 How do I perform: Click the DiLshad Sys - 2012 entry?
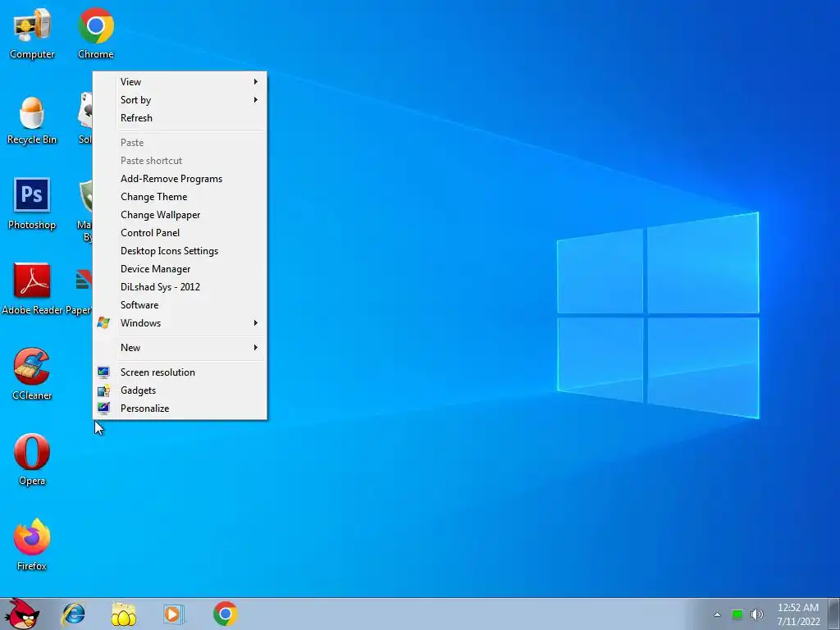pos(180,287)
